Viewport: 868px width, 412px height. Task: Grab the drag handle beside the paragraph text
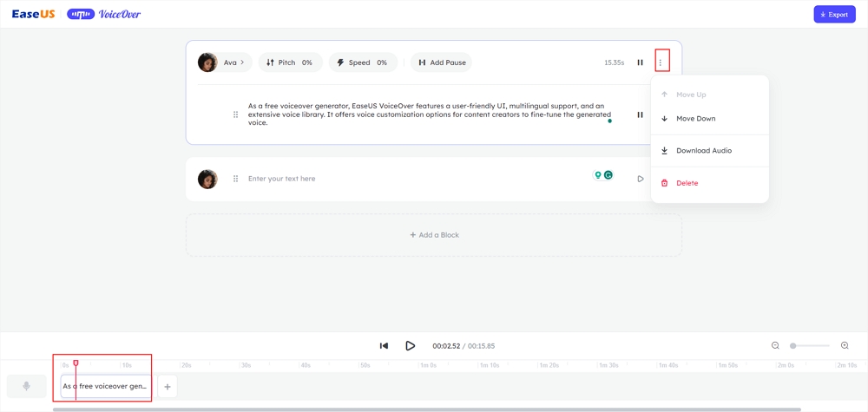(x=235, y=114)
